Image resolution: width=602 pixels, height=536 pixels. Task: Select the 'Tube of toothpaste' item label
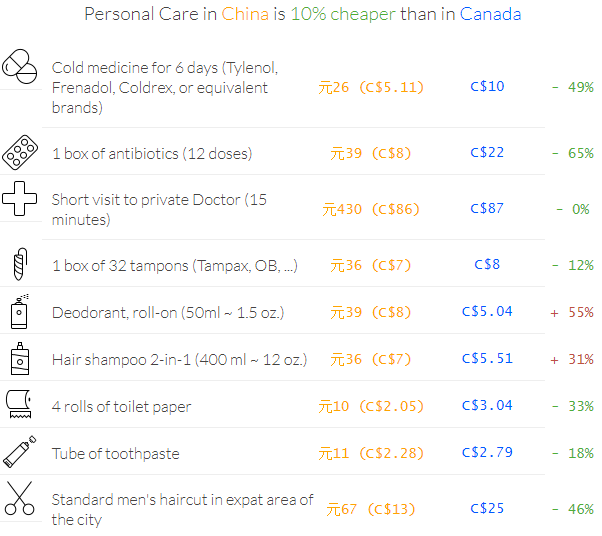point(116,453)
